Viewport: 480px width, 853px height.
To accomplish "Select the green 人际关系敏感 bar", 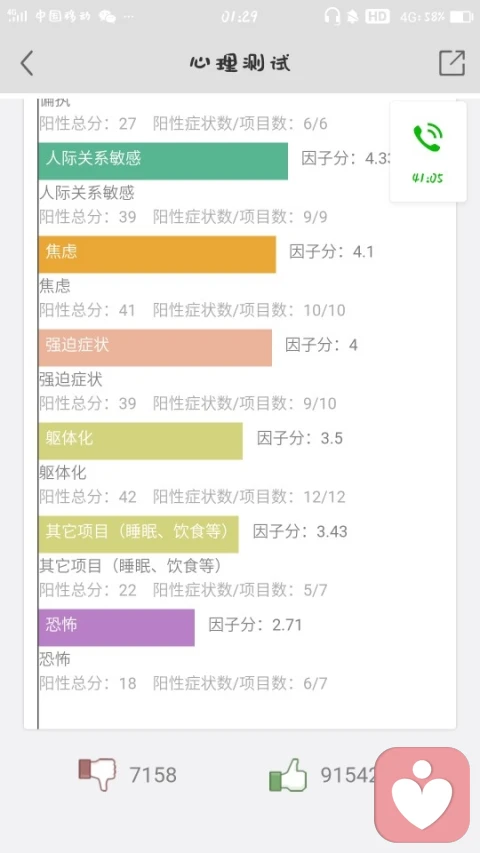I will coord(163,161).
